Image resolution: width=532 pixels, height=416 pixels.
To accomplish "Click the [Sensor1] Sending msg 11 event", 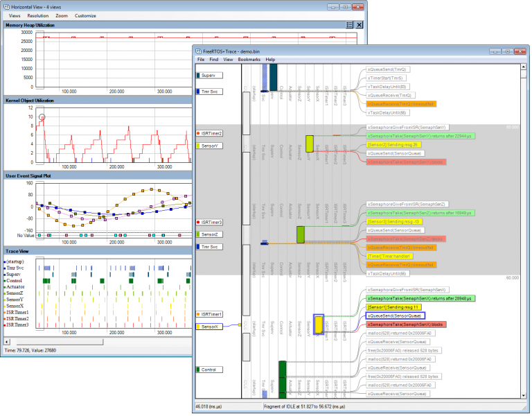I will 393,307.
